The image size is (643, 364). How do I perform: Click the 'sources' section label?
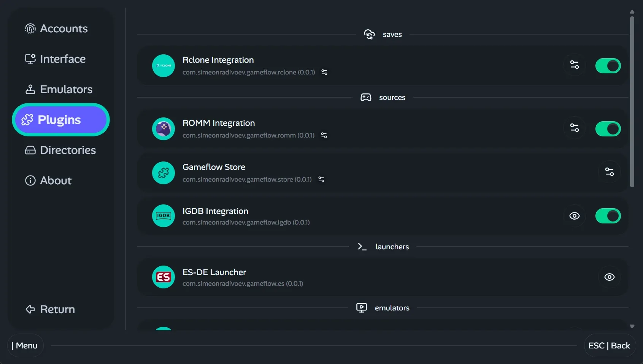click(x=392, y=98)
